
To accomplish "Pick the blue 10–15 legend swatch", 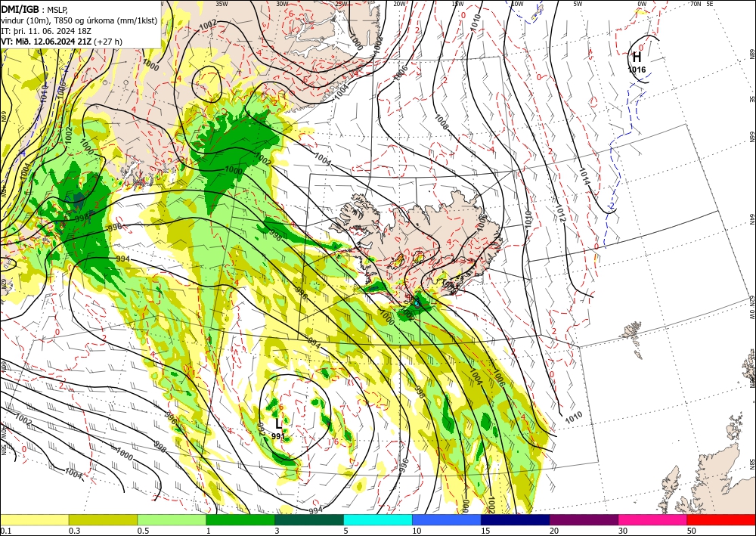I will [447, 519].
